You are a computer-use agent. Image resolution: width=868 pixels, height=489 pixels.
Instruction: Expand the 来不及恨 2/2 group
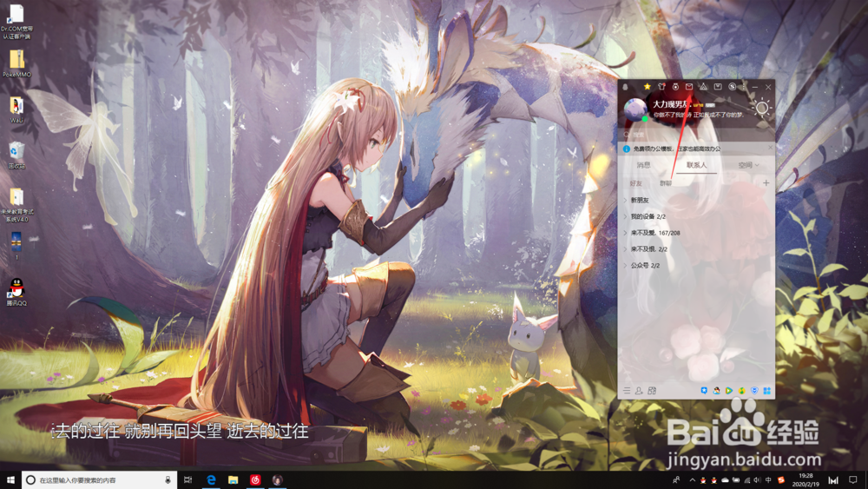tap(696, 249)
